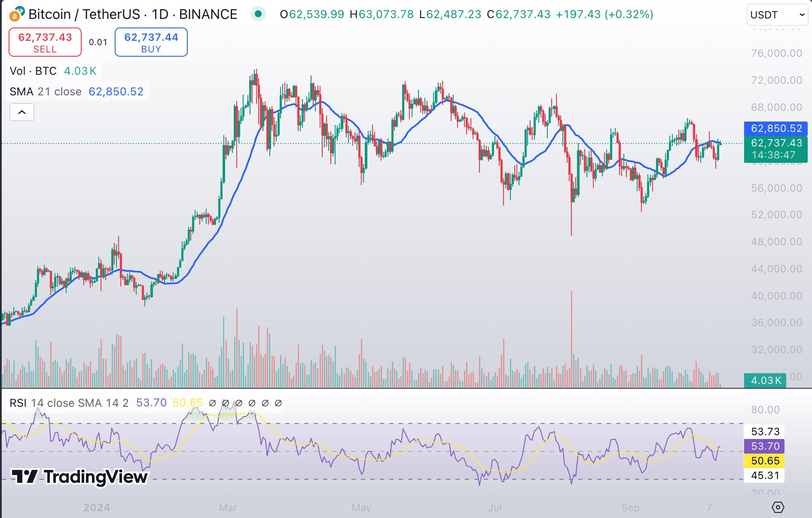Click the Bitcoin logo icon
812x518 pixels.
tap(16, 14)
